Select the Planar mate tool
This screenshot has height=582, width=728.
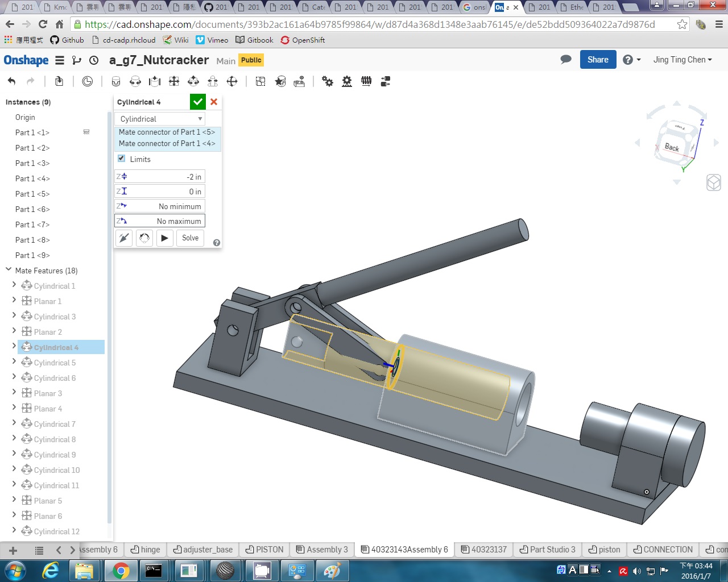[x=174, y=81]
